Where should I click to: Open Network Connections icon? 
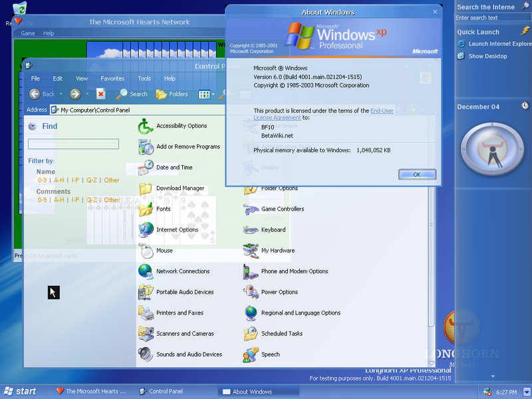[x=146, y=271]
